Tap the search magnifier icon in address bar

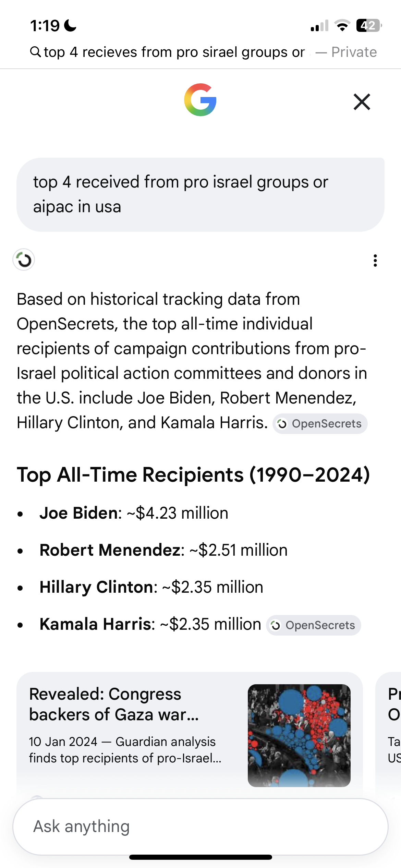coord(36,52)
